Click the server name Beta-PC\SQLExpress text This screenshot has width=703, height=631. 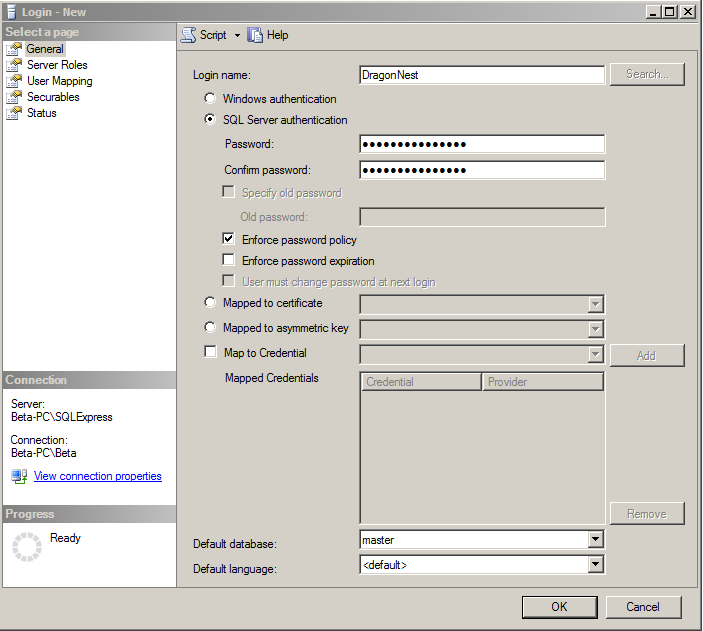coord(62,417)
